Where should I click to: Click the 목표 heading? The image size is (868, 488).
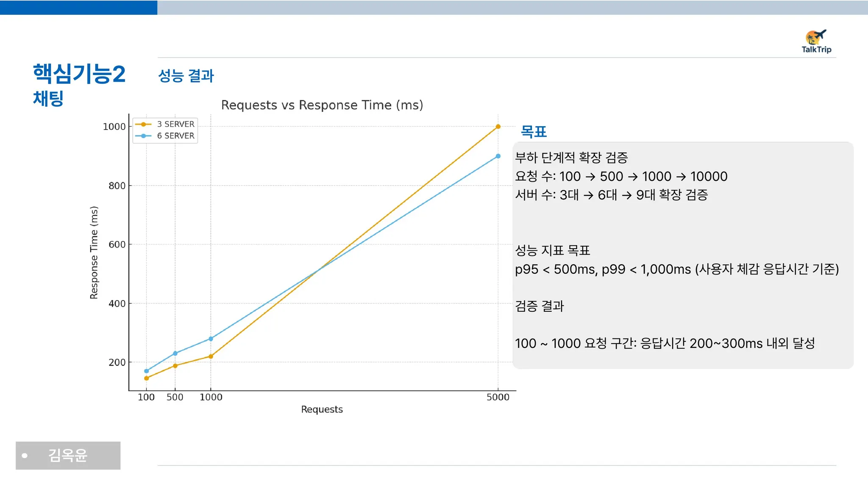(534, 132)
